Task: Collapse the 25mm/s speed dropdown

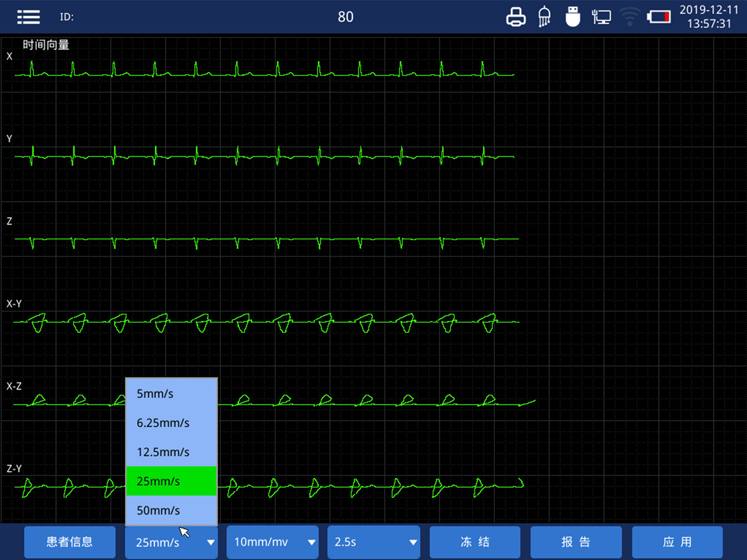Action: point(171,542)
